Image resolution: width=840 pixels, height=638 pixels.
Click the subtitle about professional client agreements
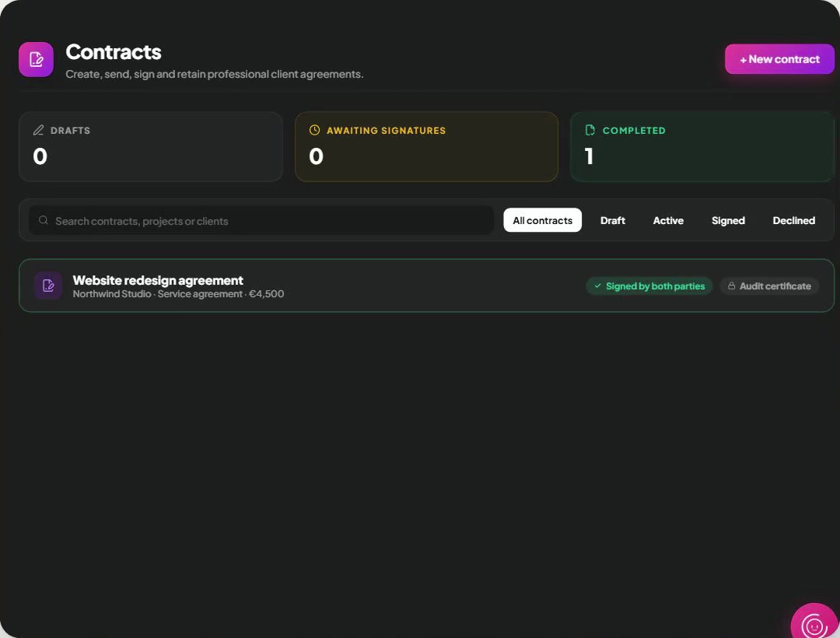215,74
